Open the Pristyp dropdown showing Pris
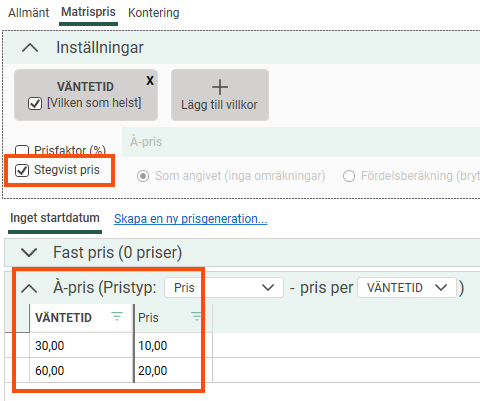Viewport: 480px width, 401px height. click(224, 288)
